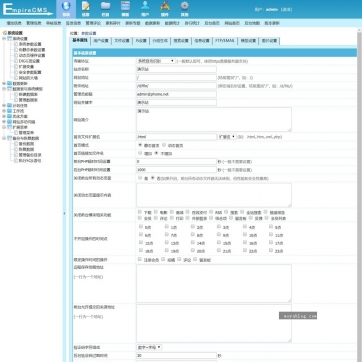
Task: Switch to the 图片设置 tab
Action: pos(269,41)
